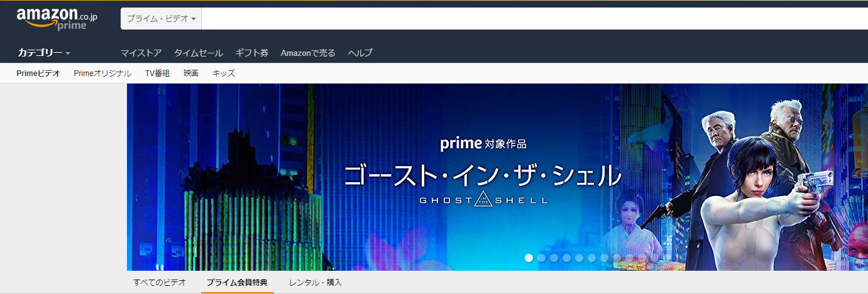This screenshot has width=868, height=294.
Task: Open the プライム・ビデオ search category dropdown
Action: [162, 19]
